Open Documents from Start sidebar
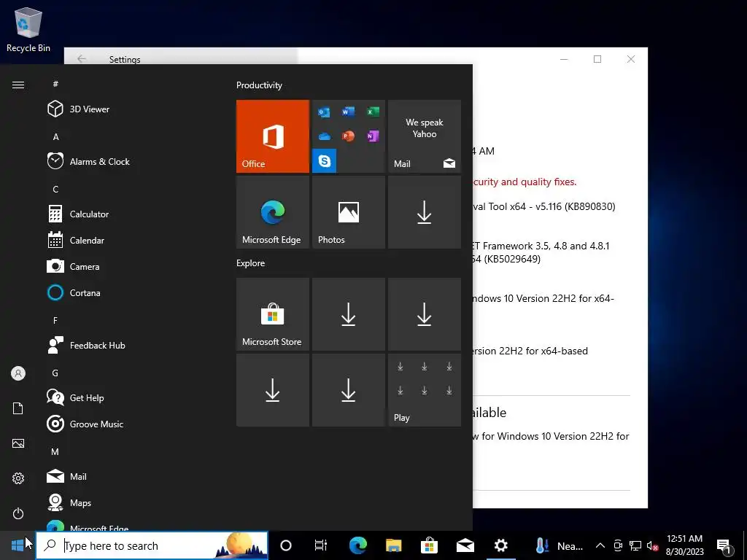 [x=18, y=408]
